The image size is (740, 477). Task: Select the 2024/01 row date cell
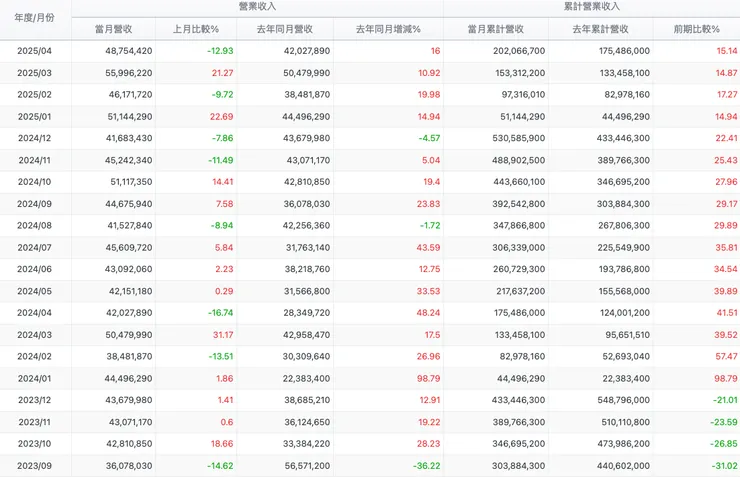coord(34,378)
